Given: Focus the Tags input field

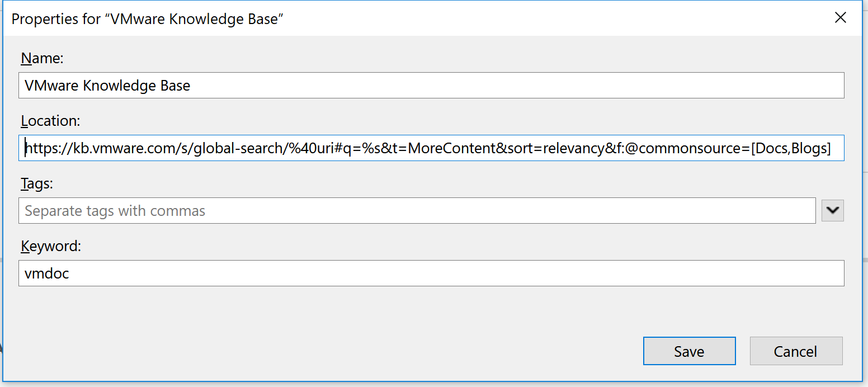Looking at the screenshot, I should pos(417,211).
